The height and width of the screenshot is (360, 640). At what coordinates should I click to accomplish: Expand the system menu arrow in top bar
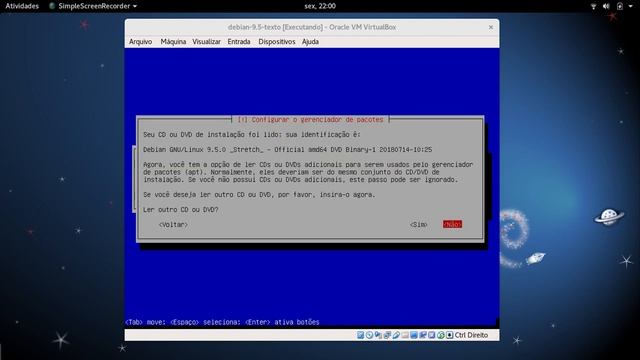[631, 6]
